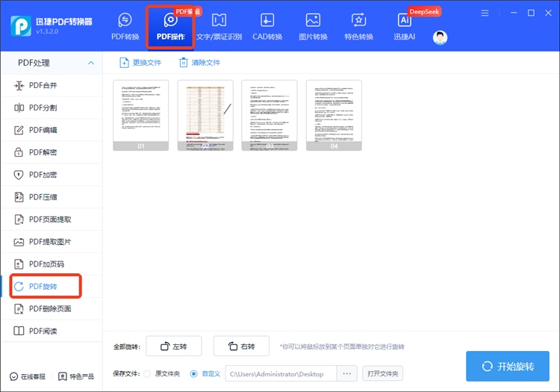This screenshot has width=560, height=392.
Task: Select PDF阅读 in the sidebar
Action: pos(52,331)
